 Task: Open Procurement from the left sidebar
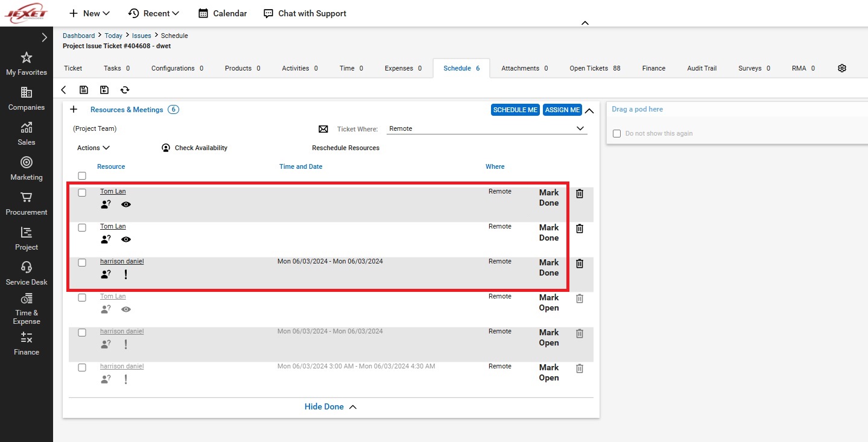coord(26,203)
